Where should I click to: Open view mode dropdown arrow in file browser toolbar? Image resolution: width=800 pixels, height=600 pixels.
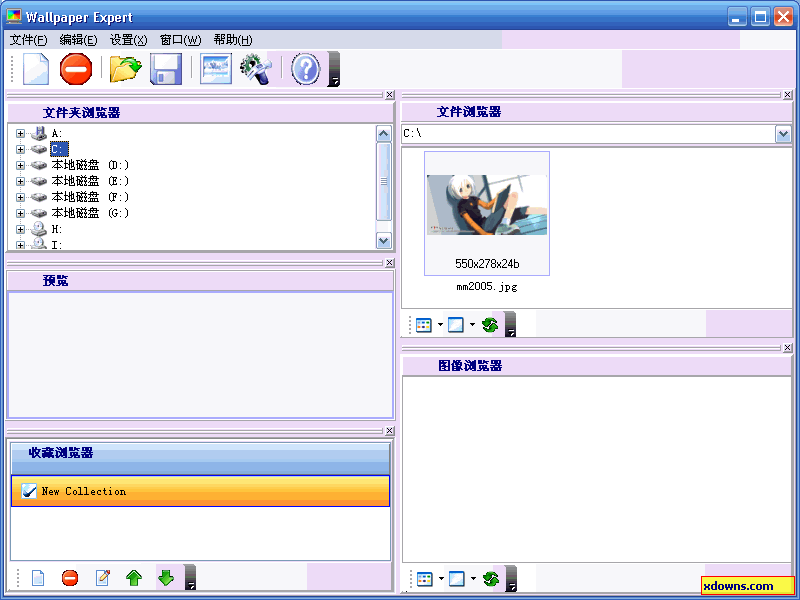[440, 324]
